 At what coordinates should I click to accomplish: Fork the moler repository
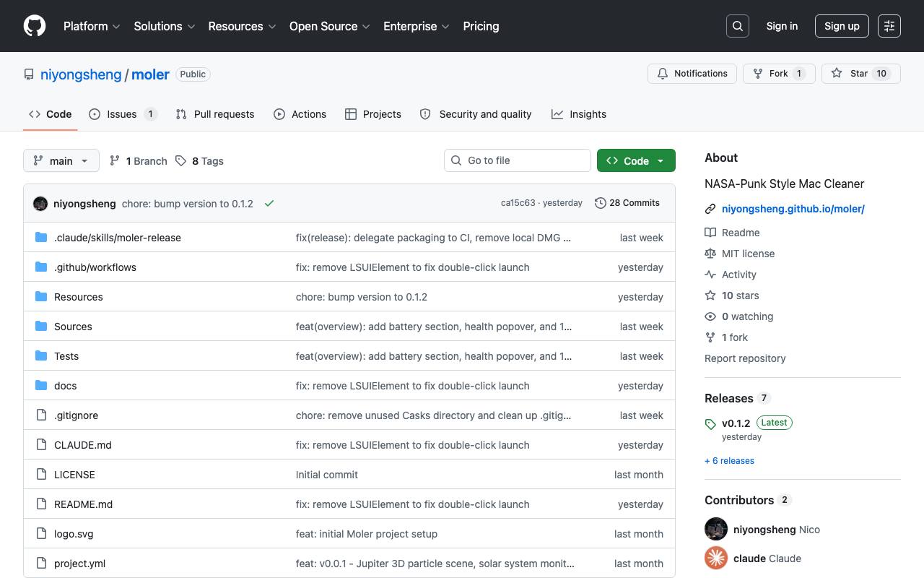[x=779, y=74]
